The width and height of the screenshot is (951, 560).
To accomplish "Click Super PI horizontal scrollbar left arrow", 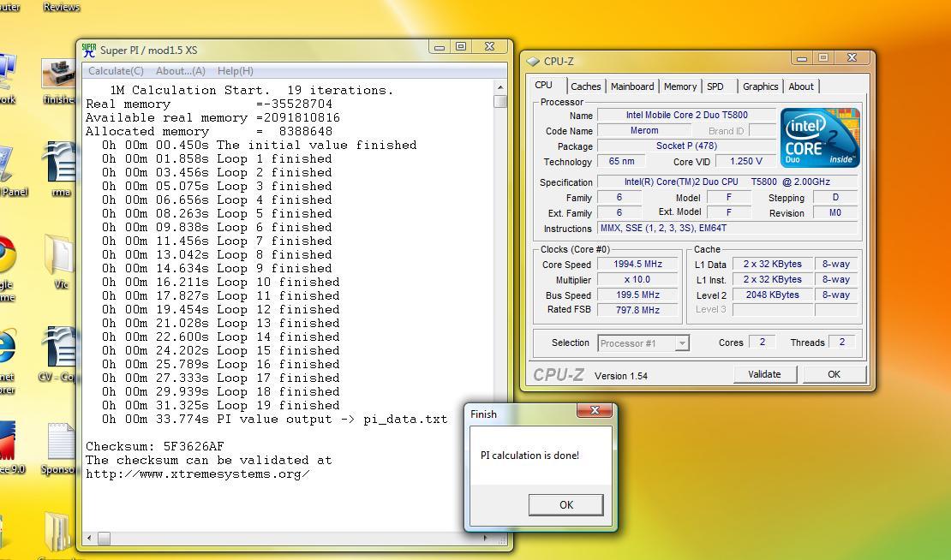I will pos(90,538).
